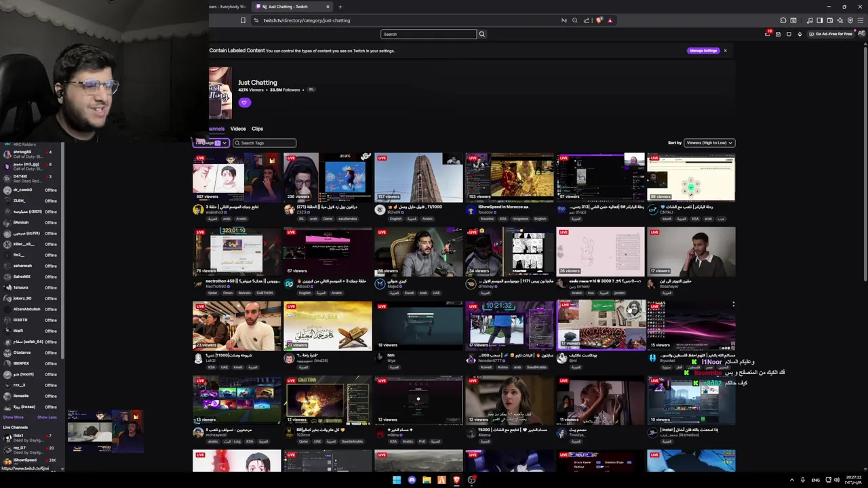
Task: Select the Channels tab
Action: click(216, 129)
